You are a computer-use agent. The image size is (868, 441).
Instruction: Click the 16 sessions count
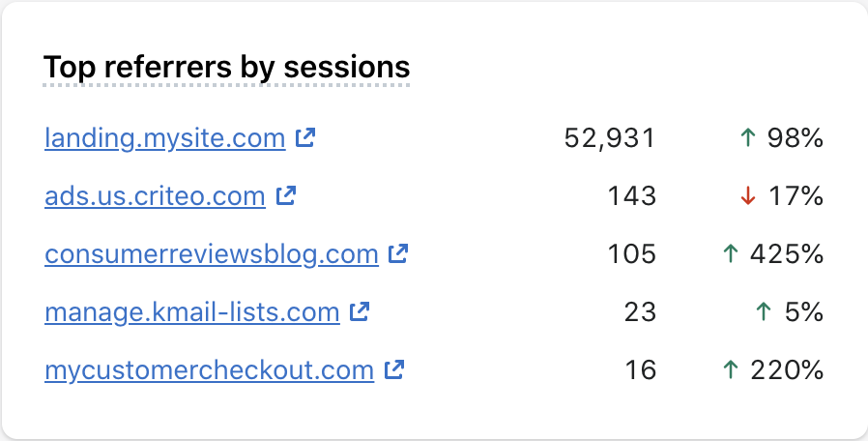641,370
